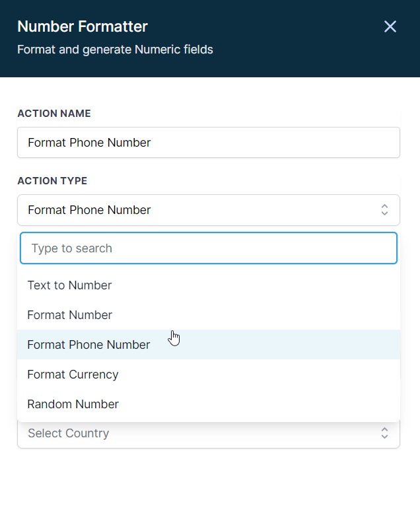Click the ACTION NAME label
This screenshot has width=420, height=506.
point(54,114)
